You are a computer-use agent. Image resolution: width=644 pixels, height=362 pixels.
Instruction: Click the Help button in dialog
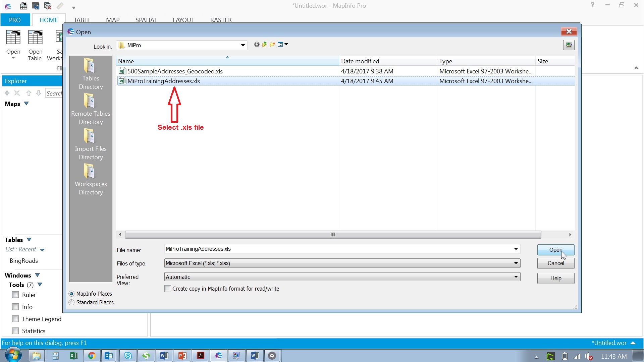555,279
